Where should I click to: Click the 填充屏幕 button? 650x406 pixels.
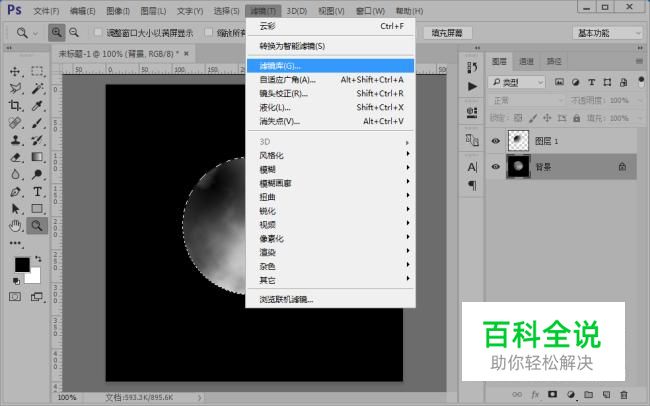point(447,33)
